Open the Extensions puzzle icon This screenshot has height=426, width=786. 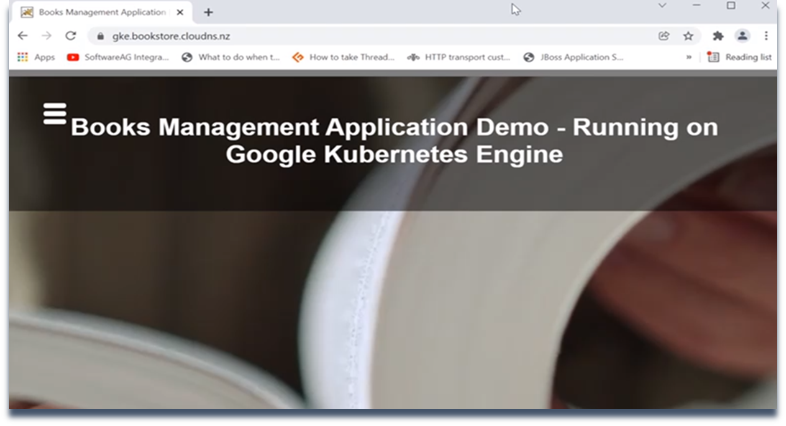pyautogui.click(x=718, y=36)
